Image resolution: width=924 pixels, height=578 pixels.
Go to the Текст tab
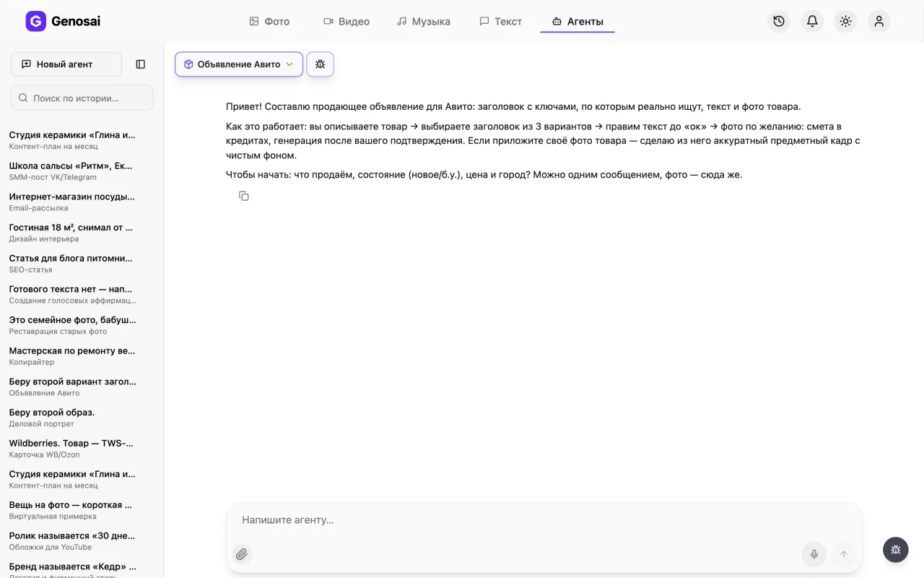501,22
